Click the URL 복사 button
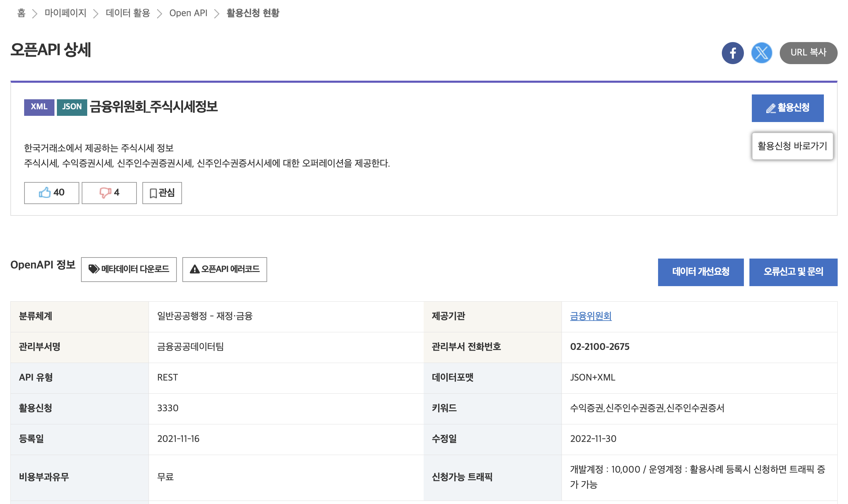Viewport: 848px width, 504px height. [x=808, y=53]
